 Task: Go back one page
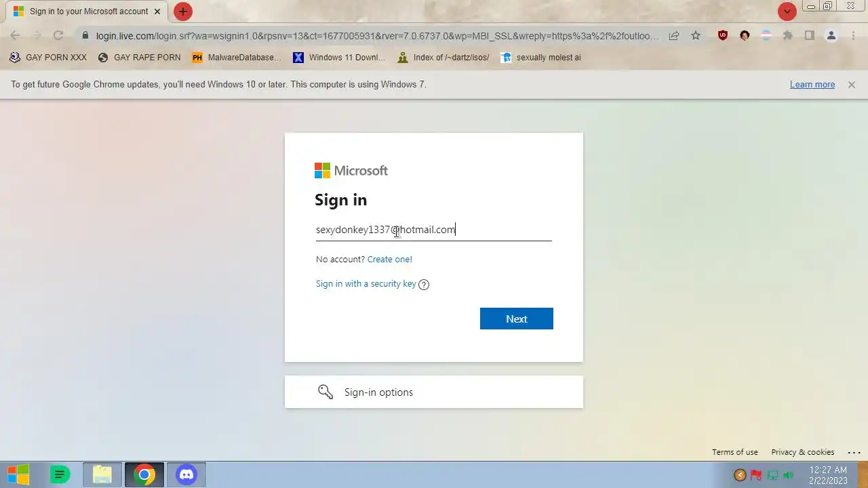click(x=15, y=36)
